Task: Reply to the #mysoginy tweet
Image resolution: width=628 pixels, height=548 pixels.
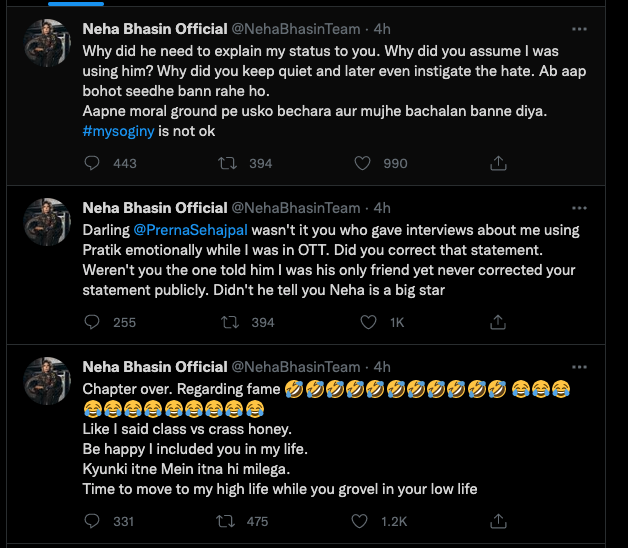Action: click(92, 163)
